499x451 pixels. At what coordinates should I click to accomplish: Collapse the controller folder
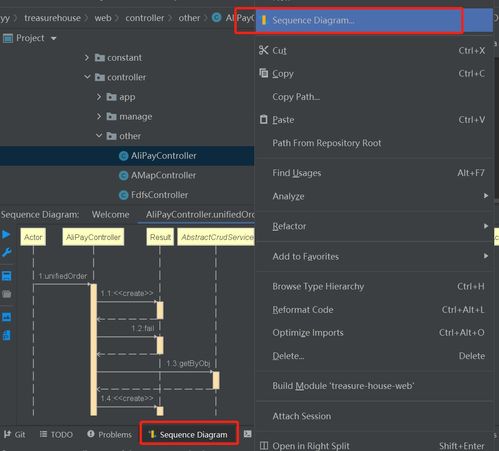click(87, 77)
